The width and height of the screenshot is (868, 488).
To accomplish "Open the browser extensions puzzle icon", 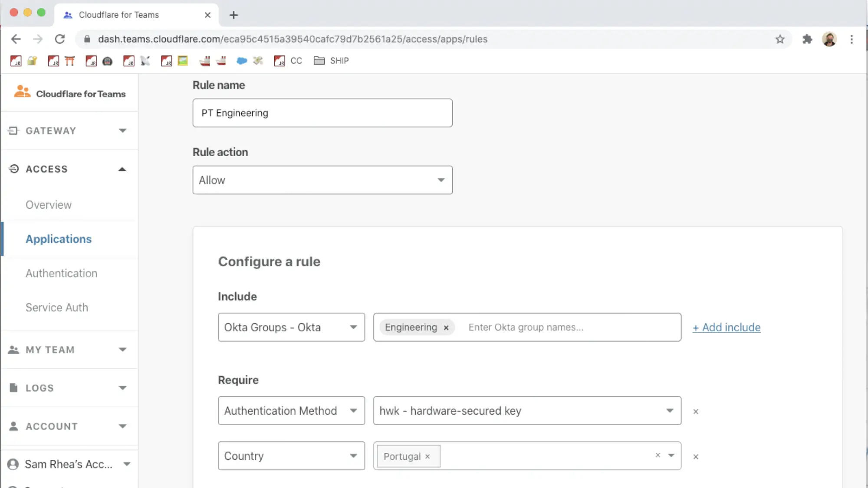I will (808, 39).
